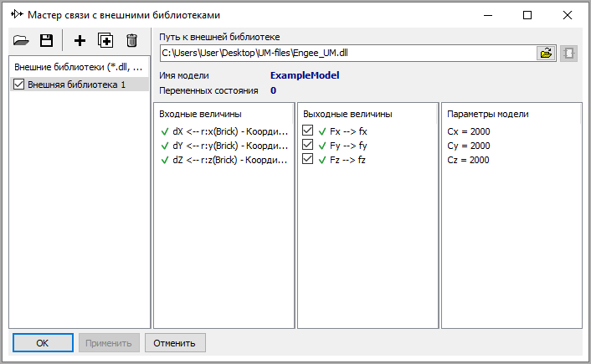Screen dimensions: 591x364
Task: Toggle the Fx output checkbox
Action: pos(307,131)
